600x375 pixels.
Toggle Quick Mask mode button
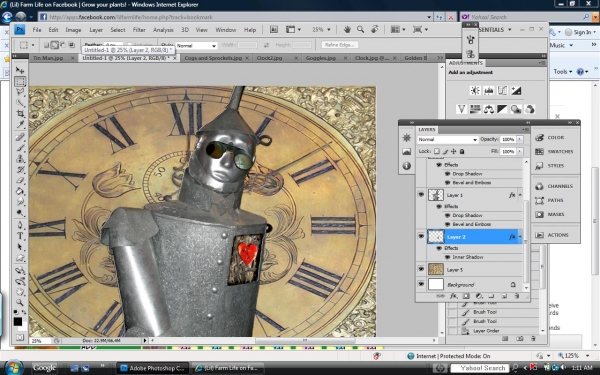point(20,338)
